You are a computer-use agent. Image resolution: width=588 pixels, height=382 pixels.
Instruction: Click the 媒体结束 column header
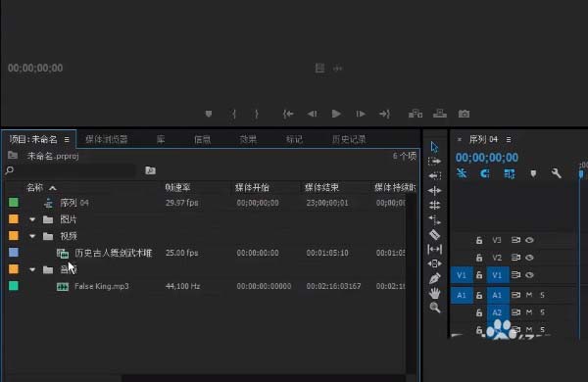point(321,187)
